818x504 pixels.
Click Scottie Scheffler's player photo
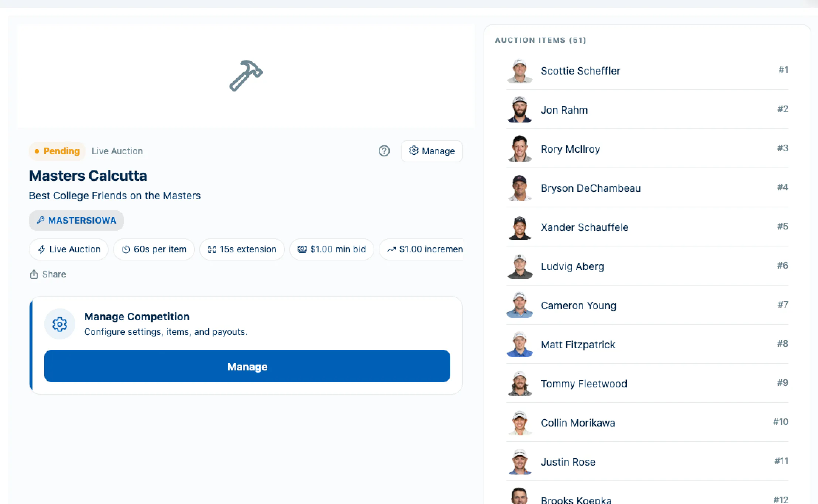point(520,70)
